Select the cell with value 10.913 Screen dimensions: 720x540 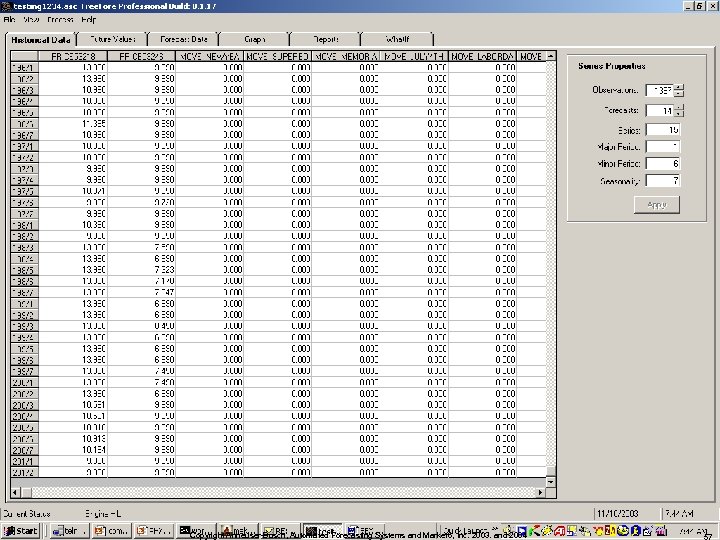[73, 439]
